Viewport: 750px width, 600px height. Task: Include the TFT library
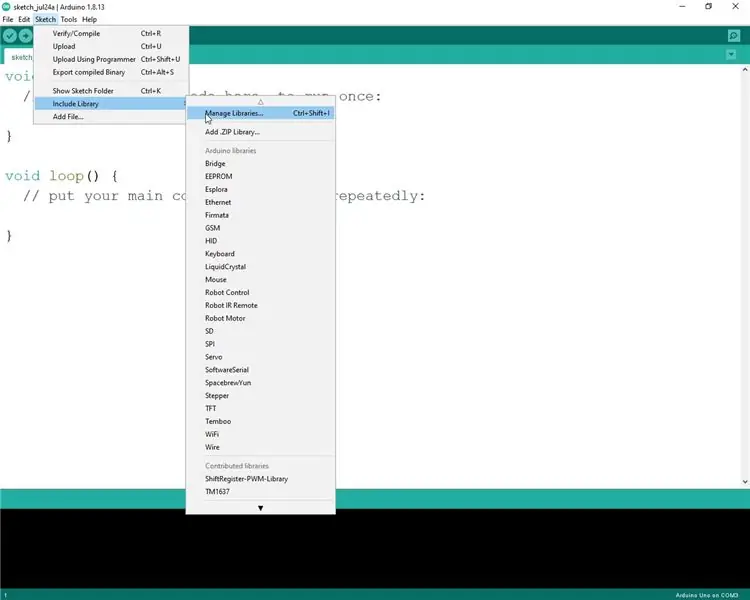tap(260, 409)
